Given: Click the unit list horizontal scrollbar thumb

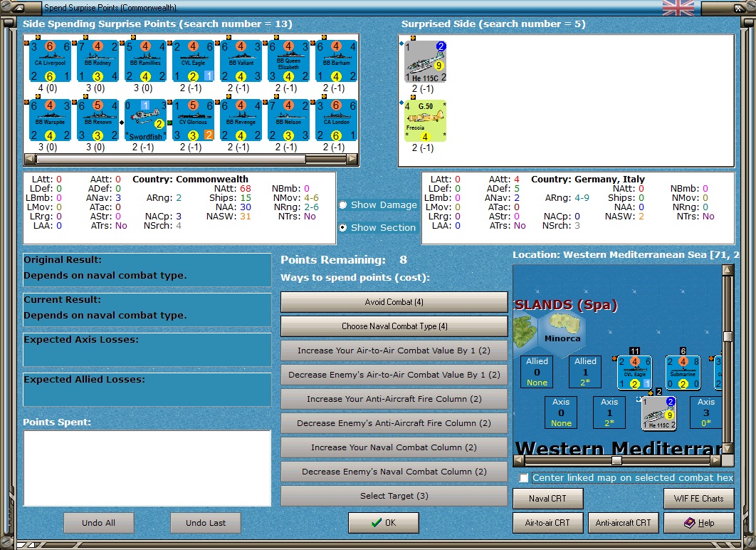Looking at the screenshot, I should point(171,159).
